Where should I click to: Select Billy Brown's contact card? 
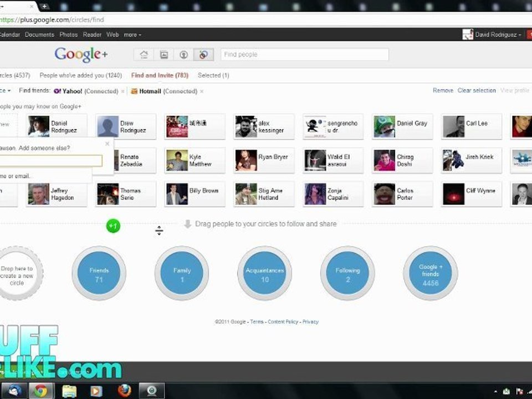pyautogui.click(x=195, y=194)
